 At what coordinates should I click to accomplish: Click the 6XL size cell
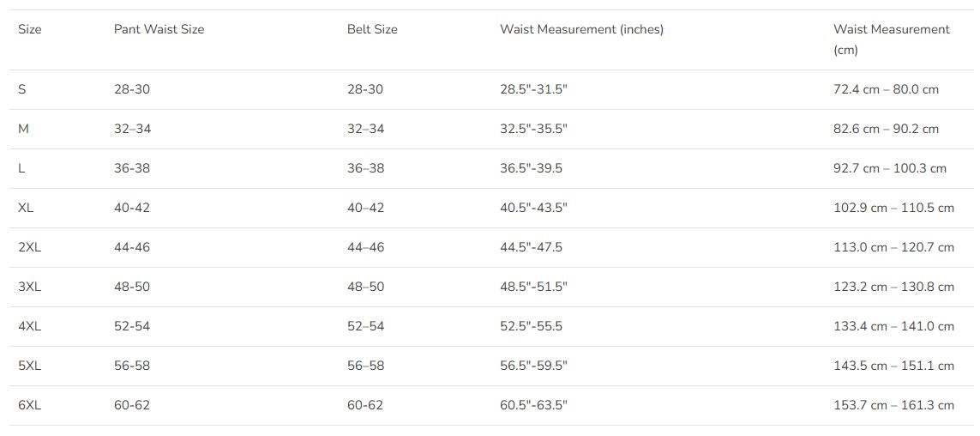[x=29, y=405]
